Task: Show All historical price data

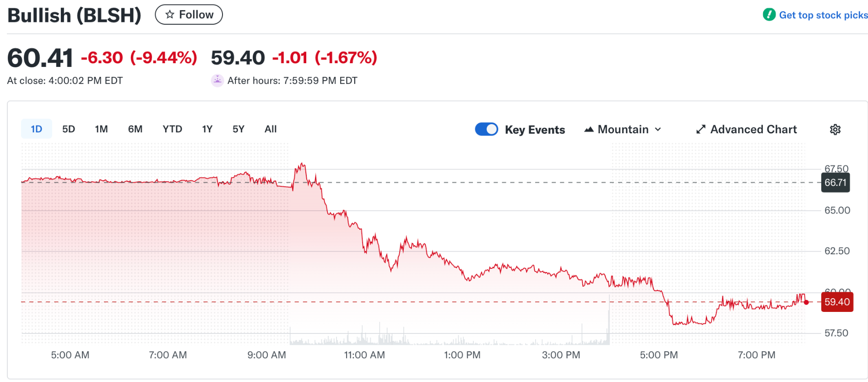Action: (x=271, y=129)
